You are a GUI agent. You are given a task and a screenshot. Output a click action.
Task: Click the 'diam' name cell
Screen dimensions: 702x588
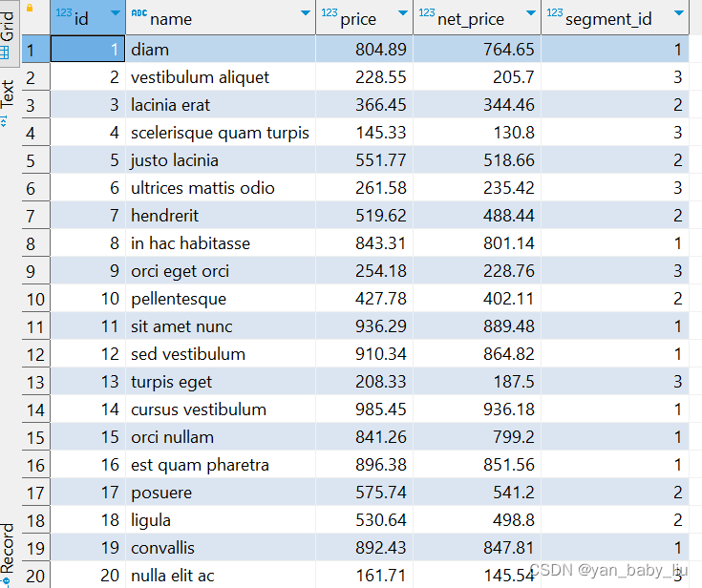pyautogui.click(x=221, y=50)
